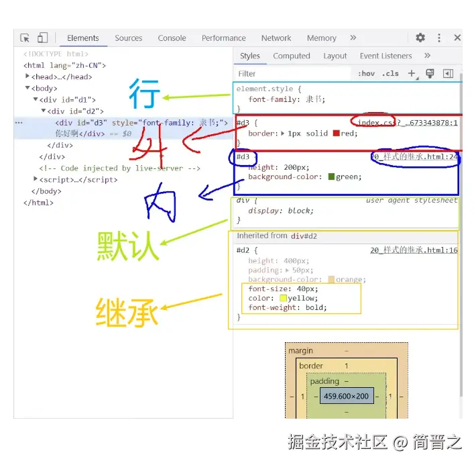
Task: Open the yellow color swatch
Action: click(283, 298)
